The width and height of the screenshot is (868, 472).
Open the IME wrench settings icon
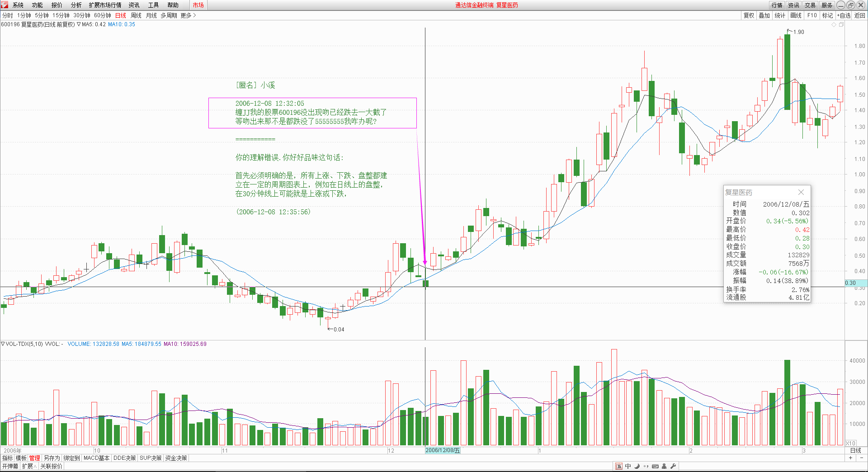(673, 466)
